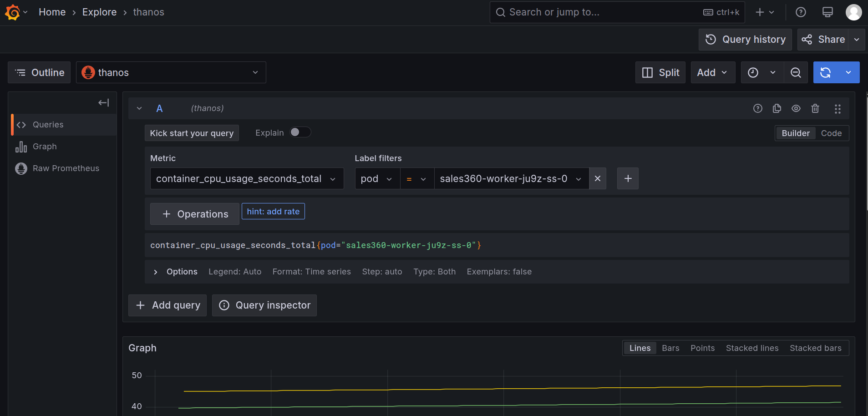Remove the pod label filter with X

pyautogui.click(x=597, y=178)
